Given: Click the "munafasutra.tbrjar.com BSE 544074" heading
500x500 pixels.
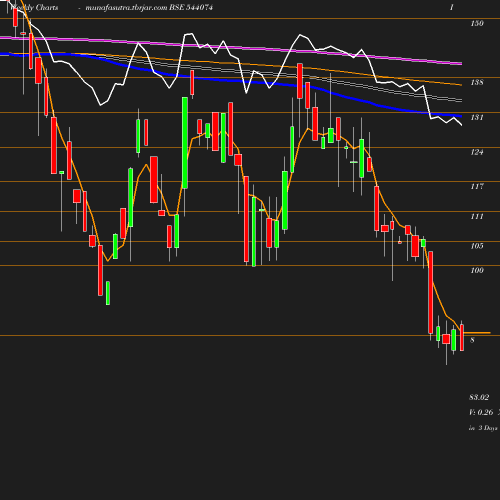Looking at the screenshot, I should coord(149,8).
